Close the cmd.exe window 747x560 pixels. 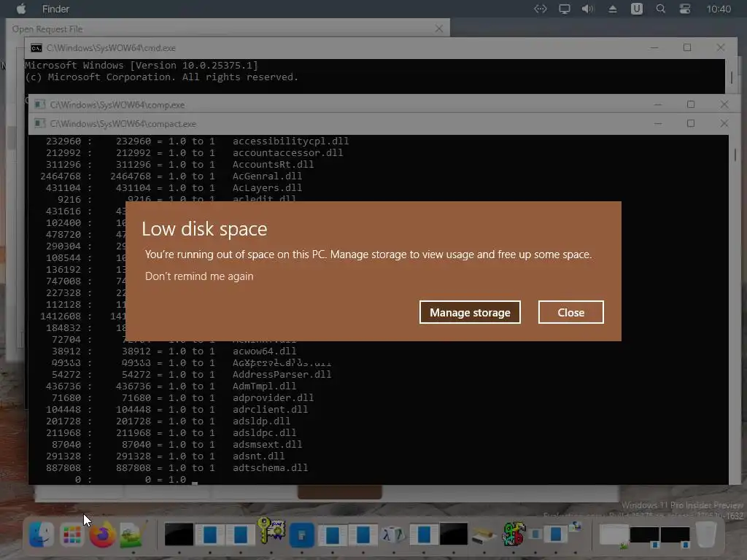[720, 47]
